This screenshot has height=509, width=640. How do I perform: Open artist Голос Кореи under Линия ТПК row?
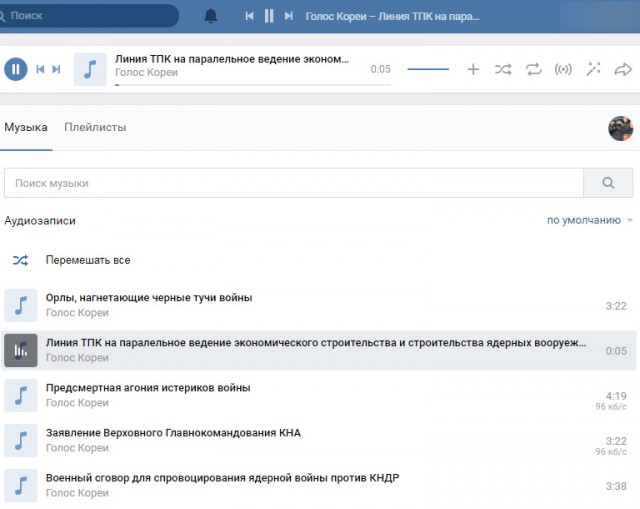point(77,358)
